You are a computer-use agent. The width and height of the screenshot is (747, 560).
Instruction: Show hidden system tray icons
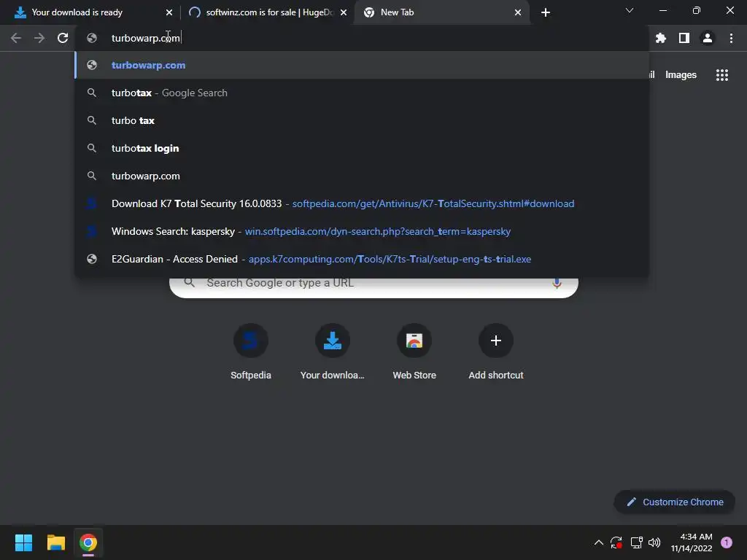(598, 542)
